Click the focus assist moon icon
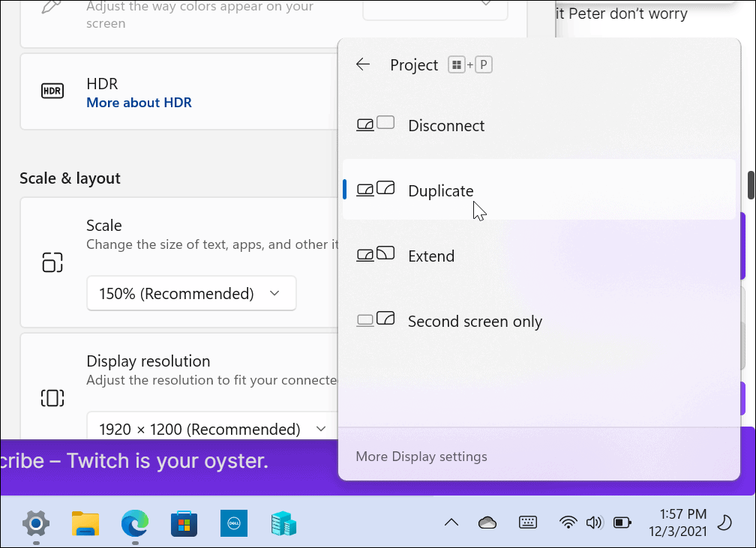The image size is (756, 548). (x=724, y=523)
